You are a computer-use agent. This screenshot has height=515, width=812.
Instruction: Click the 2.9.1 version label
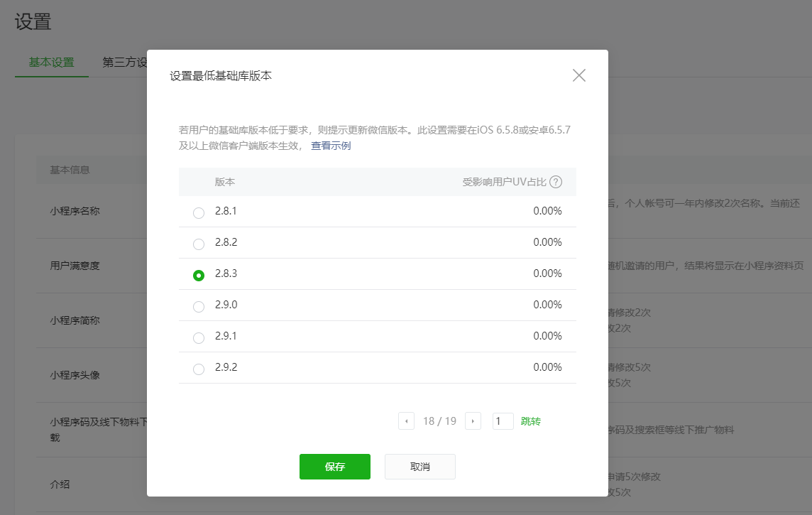point(226,336)
